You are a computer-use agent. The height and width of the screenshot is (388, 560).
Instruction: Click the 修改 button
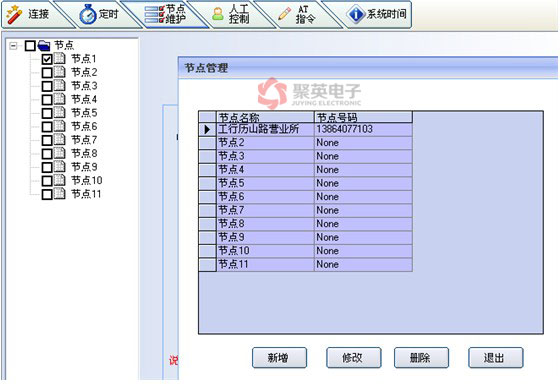[x=354, y=358]
